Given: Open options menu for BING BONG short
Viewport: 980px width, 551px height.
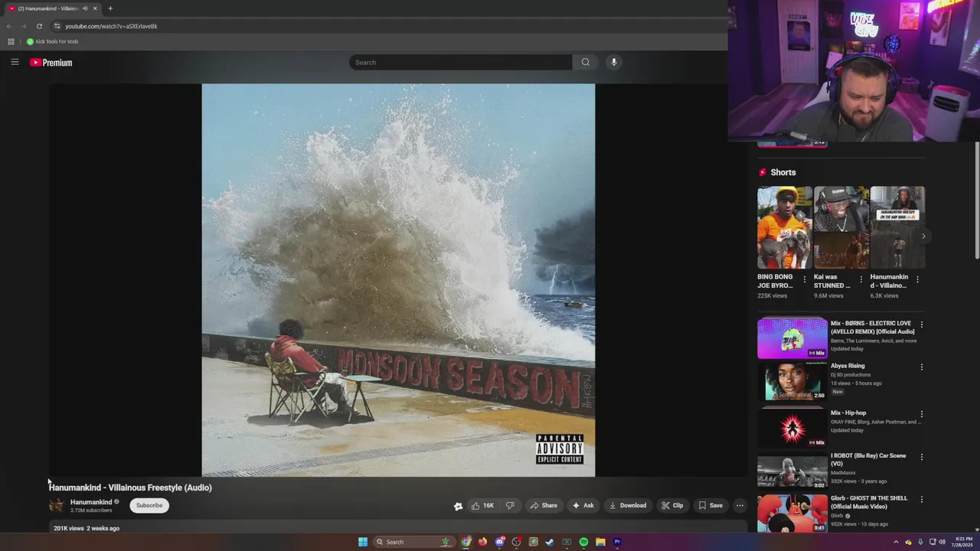Looking at the screenshot, I should [x=804, y=279].
